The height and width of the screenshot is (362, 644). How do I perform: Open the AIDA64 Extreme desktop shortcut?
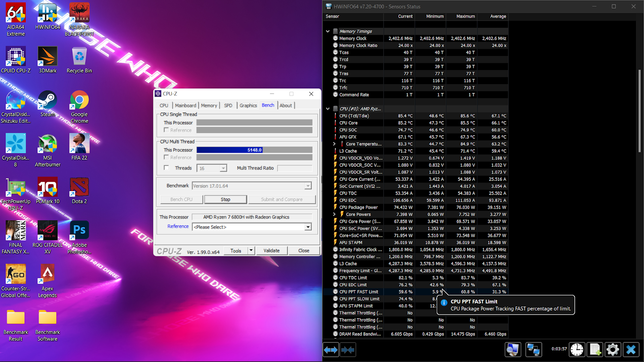pyautogui.click(x=16, y=19)
